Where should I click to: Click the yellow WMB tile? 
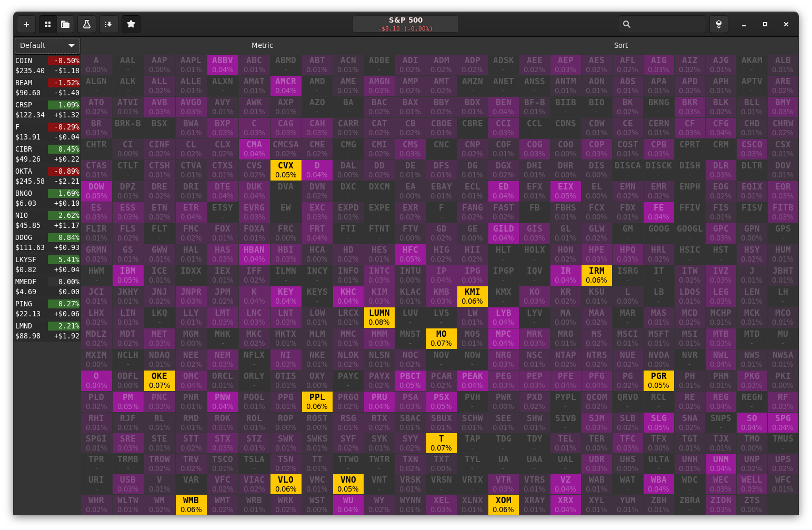coord(191,505)
